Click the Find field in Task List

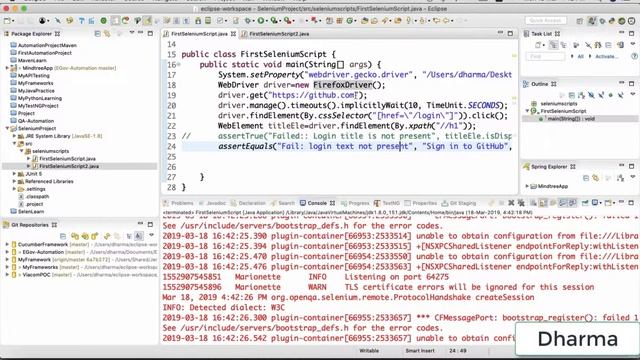[x=545, y=56]
